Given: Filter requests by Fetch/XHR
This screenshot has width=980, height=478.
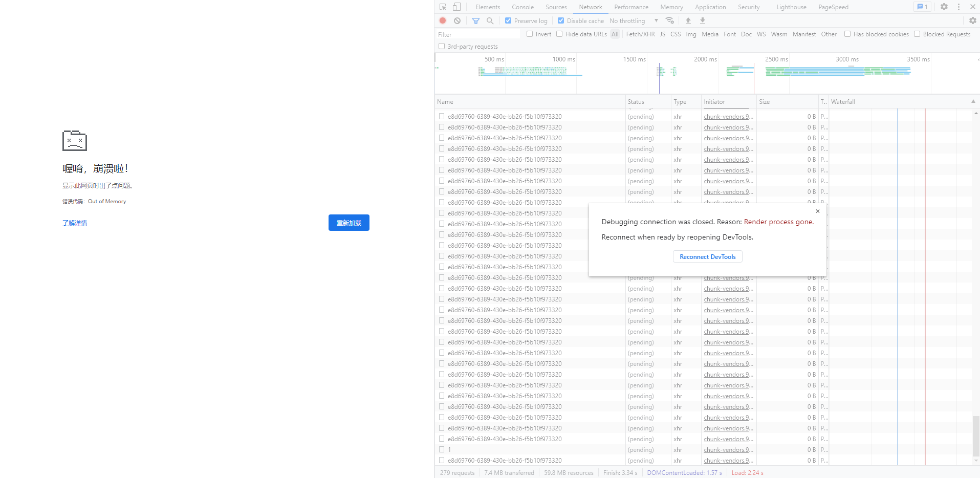Looking at the screenshot, I should [x=640, y=34].
